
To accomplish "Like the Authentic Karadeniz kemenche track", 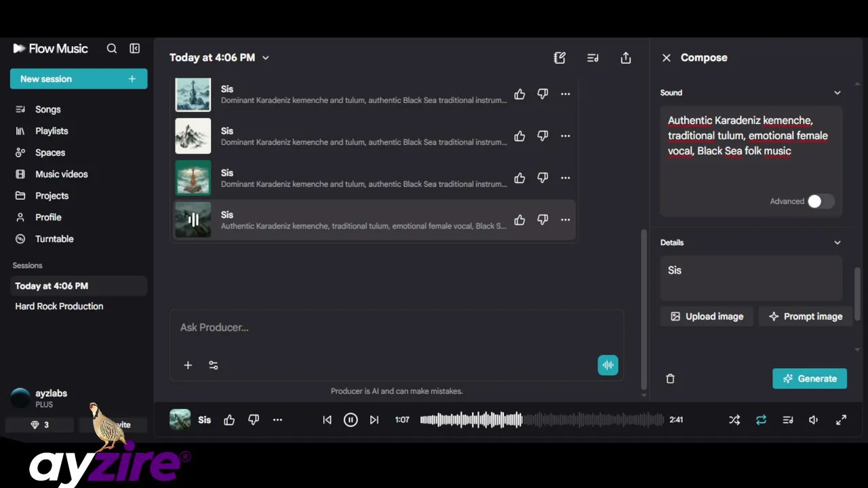I will tap(519, 220).
